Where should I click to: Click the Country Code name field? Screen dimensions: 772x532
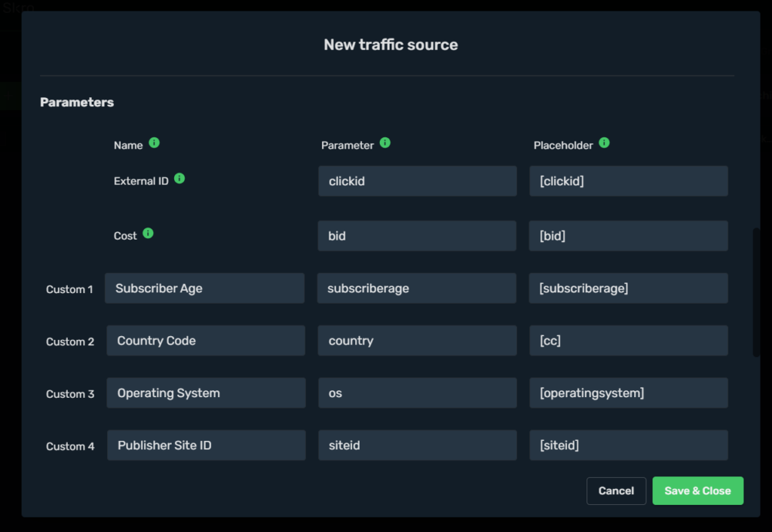[x=205, y=340]
